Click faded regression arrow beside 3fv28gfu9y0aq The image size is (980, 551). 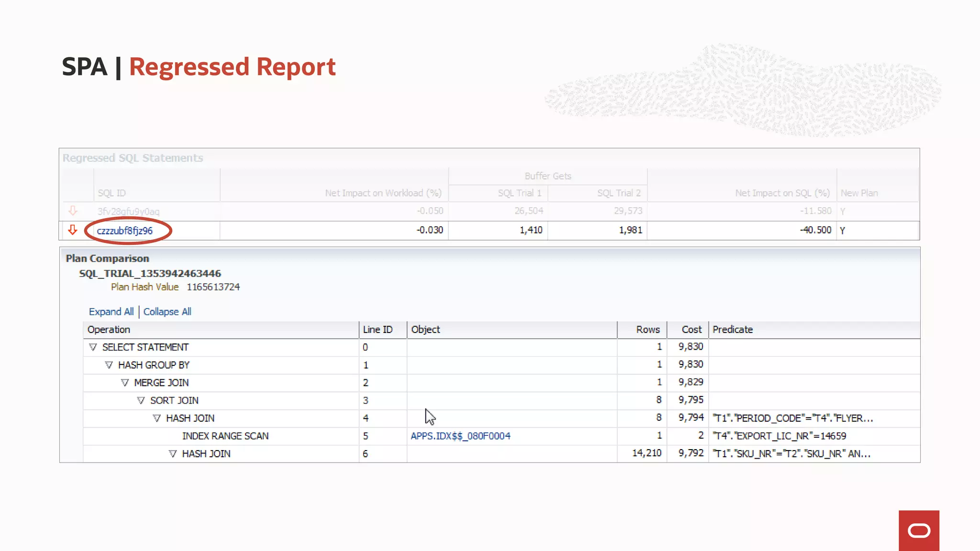(x=73, y=210)
